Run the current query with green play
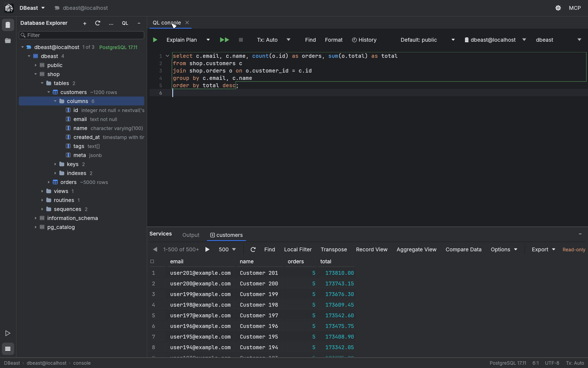Image resolution: width=588 pixels, height=368 pixels. [155, 40]
